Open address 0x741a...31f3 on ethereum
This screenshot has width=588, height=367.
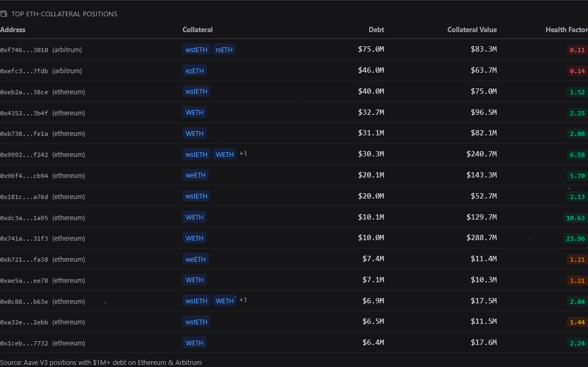(x=24, y=239)
